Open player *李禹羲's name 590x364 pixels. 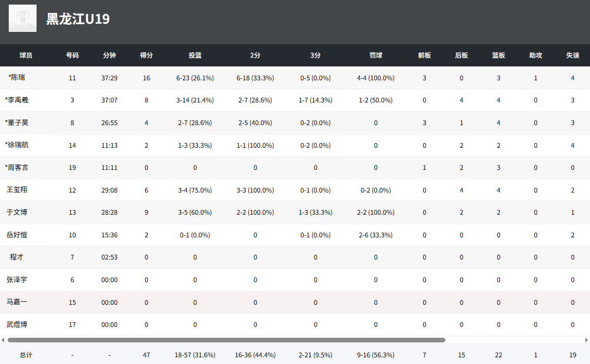(16, 100)
